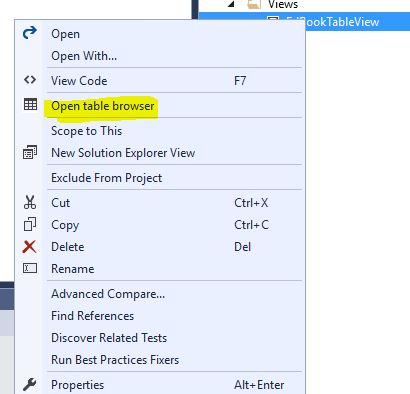Image resolution: width=410 pixels, height=394 pixels.
Task: Click the red X Delete icon
Action: click(29, 247)
